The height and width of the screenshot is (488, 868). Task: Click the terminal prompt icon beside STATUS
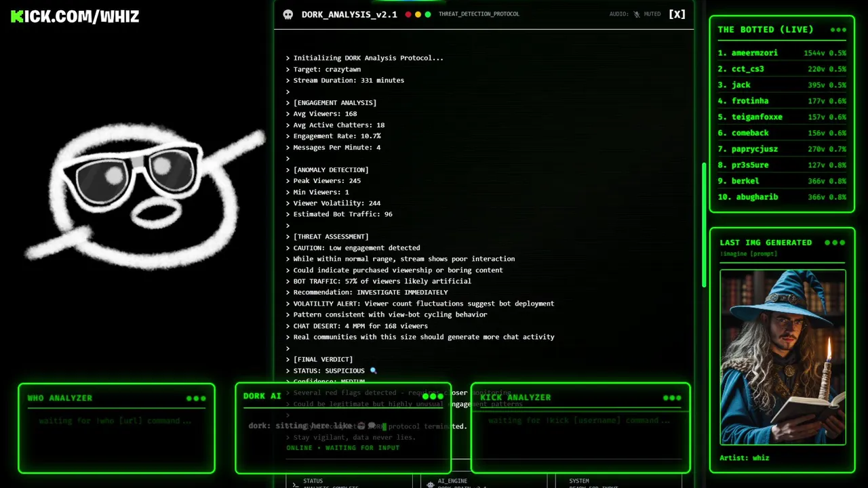click(294, 485)
